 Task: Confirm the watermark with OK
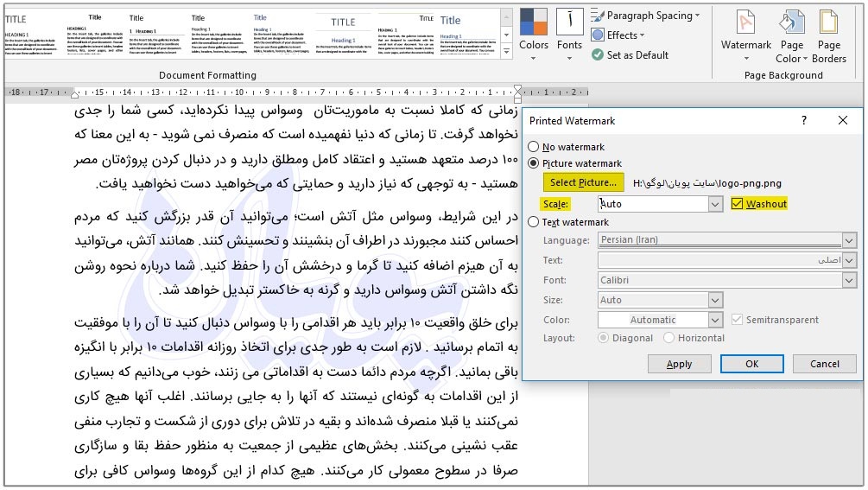751,364
